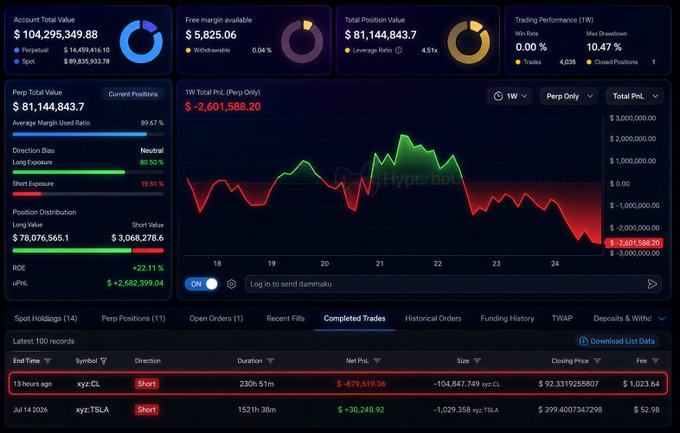Expand the extra tabs chevron after Deposits

click(662, 318)
